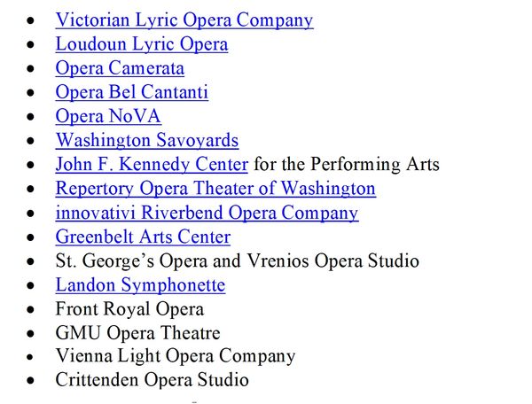Click the bullet beside Landon Symphonette
Viewport: 532px width, 404px height.
[30, 285]
